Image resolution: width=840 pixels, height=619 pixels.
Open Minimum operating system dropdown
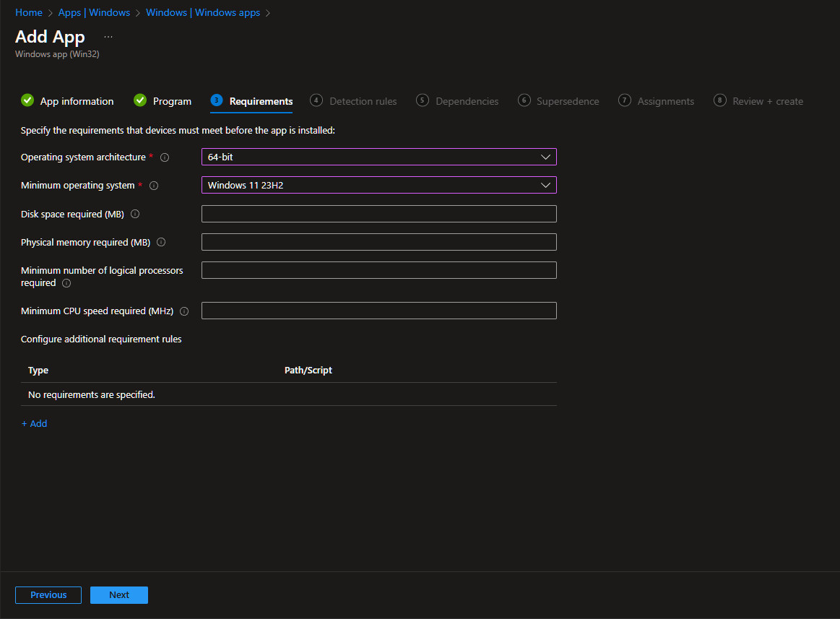[x=378, y=186]
